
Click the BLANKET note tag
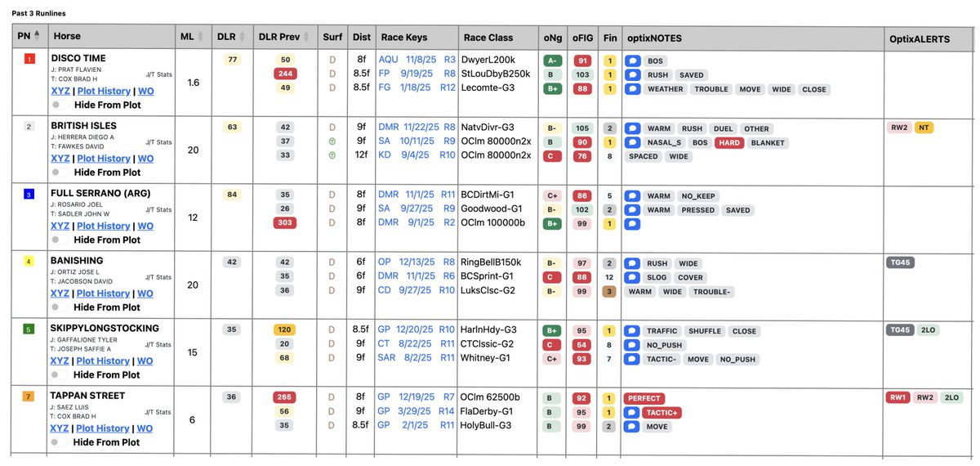click(x=767, y=143)
